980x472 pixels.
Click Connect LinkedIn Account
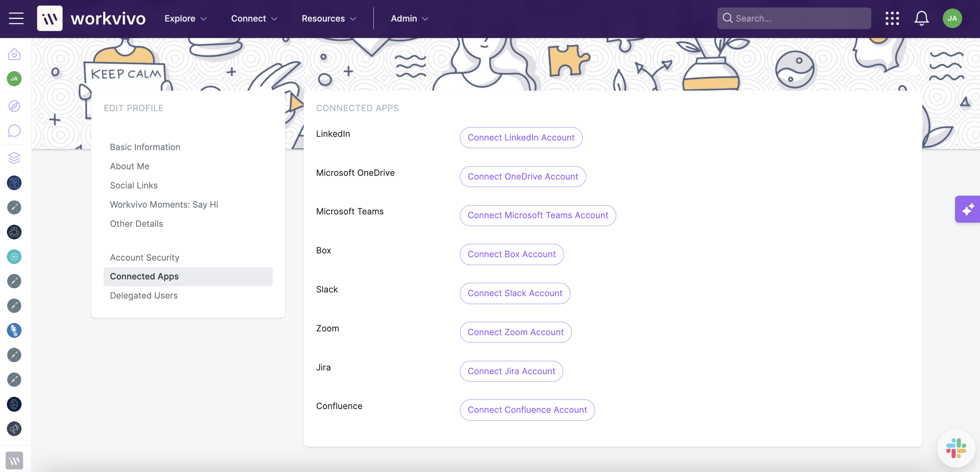pos(521,137)
